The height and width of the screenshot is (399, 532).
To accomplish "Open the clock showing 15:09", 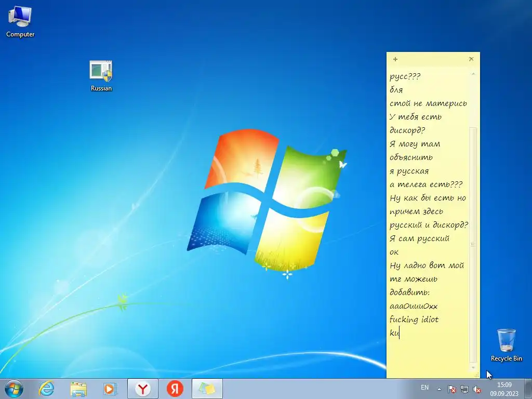I will click(504, 389).
